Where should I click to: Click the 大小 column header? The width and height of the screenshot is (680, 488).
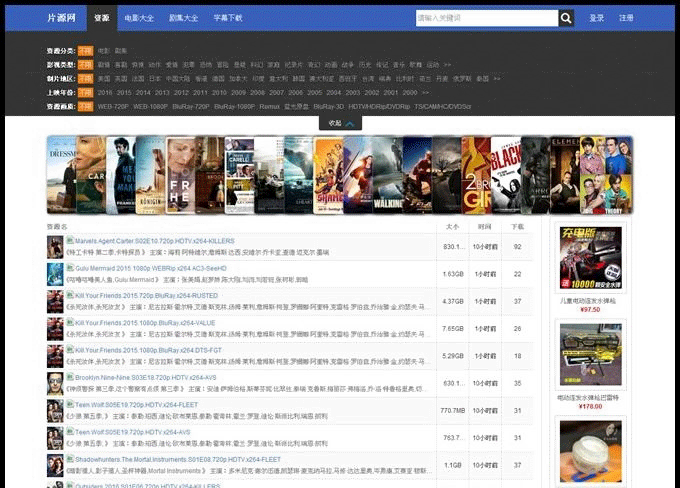tap(452, 226)
